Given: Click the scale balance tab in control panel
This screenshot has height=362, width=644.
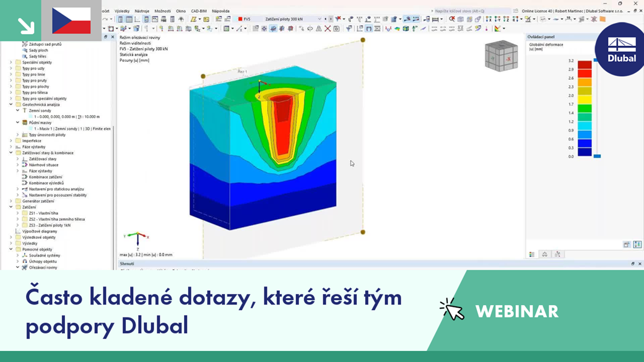Looking at the screenshot, I should [x=544, y=254].
